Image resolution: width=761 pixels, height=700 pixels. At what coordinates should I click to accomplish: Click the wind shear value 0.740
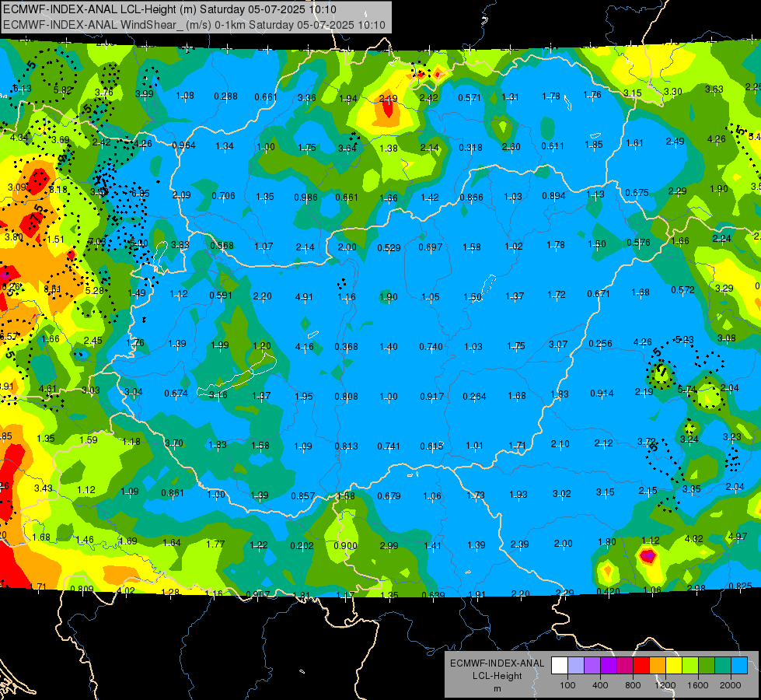(431, 347)
